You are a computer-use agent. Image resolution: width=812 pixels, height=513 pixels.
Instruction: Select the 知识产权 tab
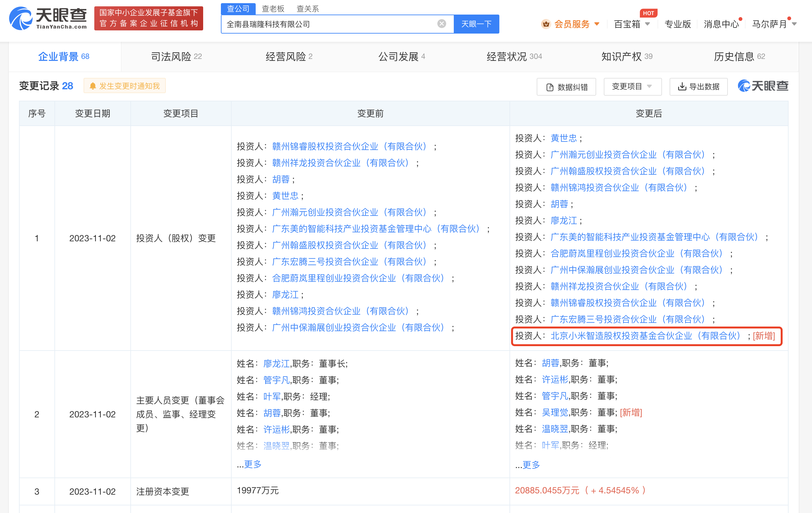[x=627, y=56]
